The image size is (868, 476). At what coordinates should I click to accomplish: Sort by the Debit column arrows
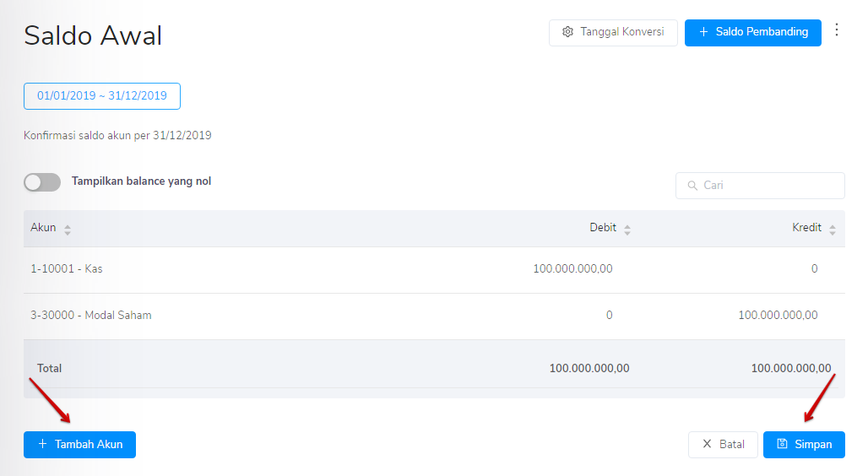point(627,229)
